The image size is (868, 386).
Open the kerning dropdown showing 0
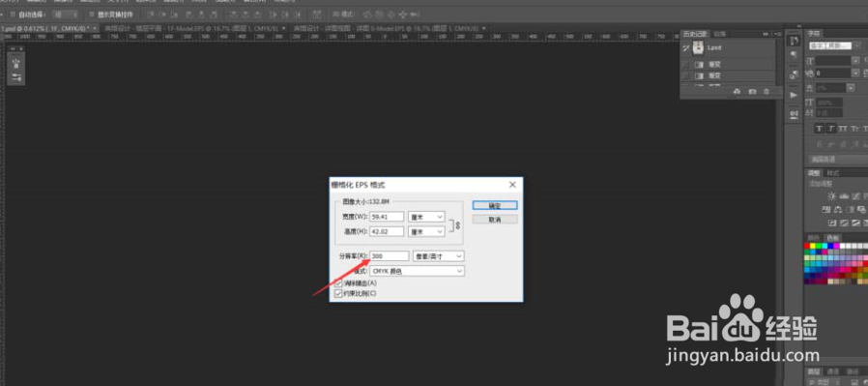[x=855, y=74]
